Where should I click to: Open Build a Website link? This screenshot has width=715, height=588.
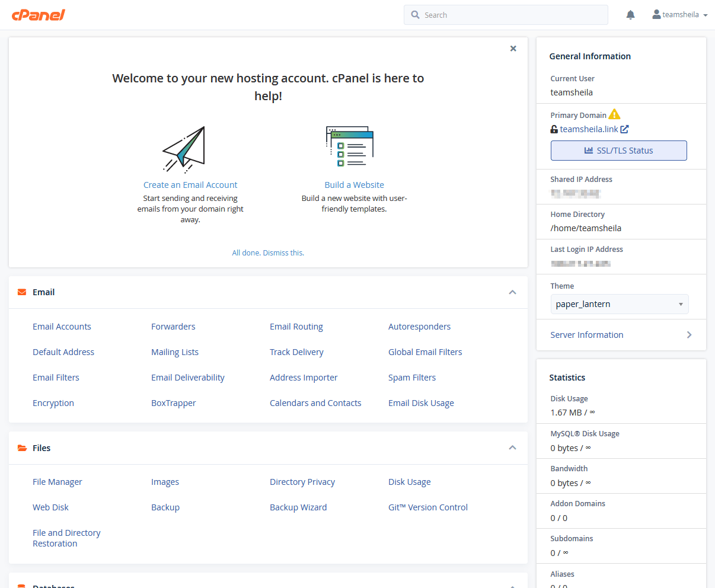point(354,185)
